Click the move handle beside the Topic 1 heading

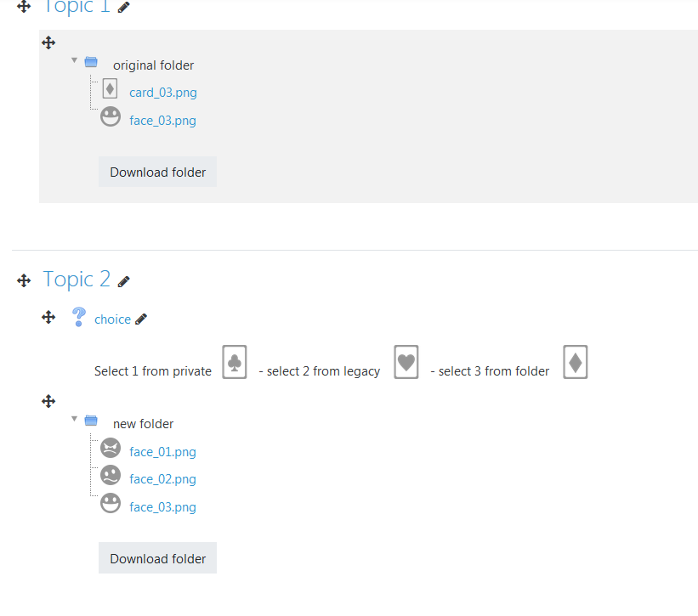[x=24, y=6]
